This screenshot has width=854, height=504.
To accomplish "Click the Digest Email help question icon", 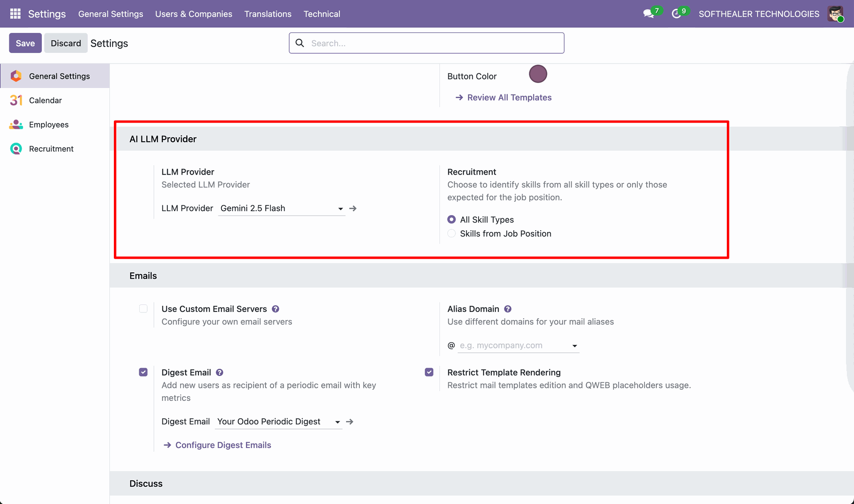I will (x=220, y=372).
